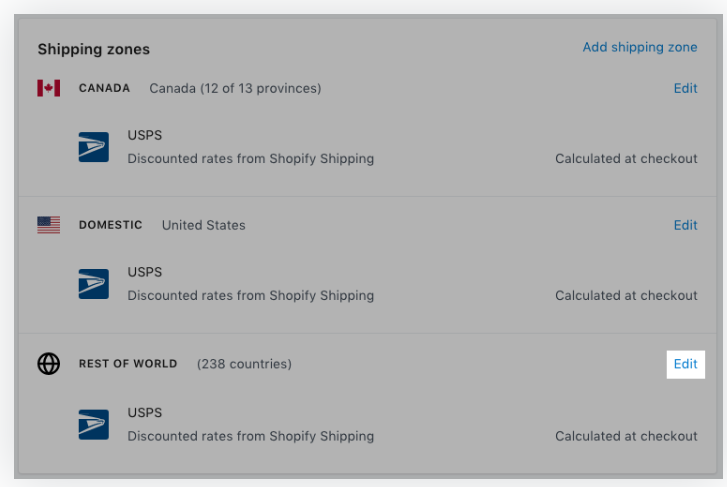Viewport: 727px width, 487px height.
Task: Click the USPS logo under Domestic zone
Action: tap(93, 284)
